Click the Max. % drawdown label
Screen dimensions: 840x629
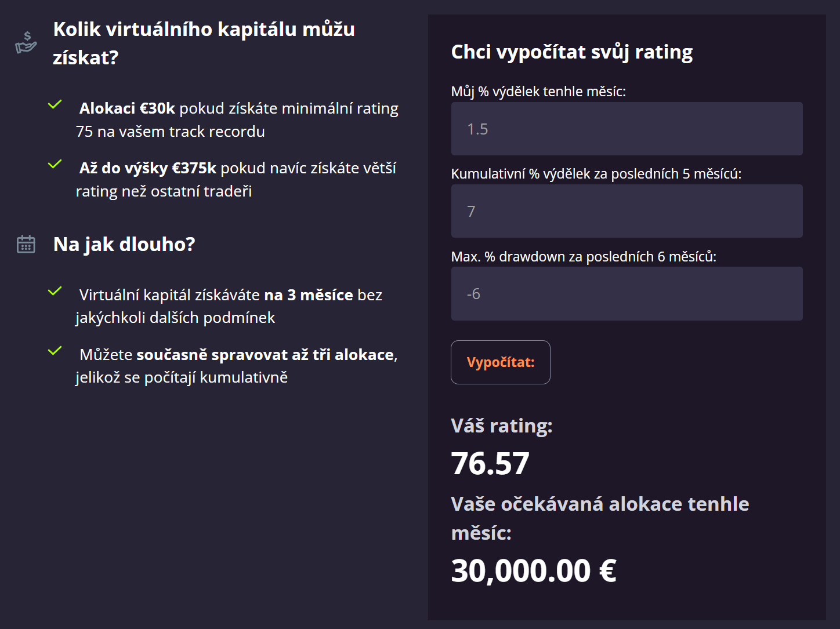(x=584, y=257)
